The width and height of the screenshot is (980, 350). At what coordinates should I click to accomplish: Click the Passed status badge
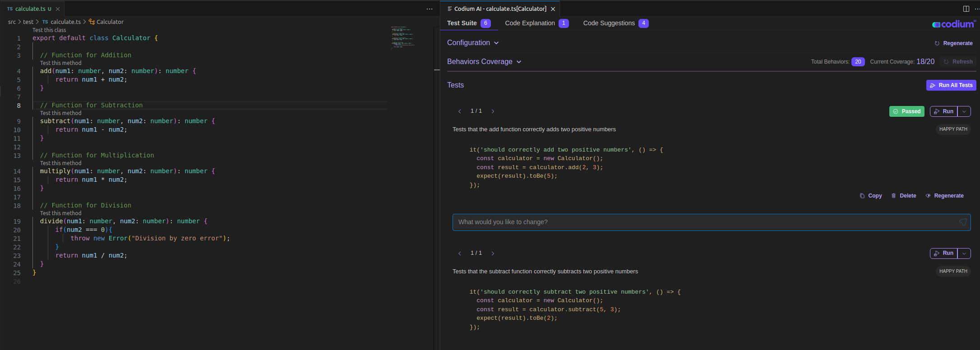pos(907,111)
